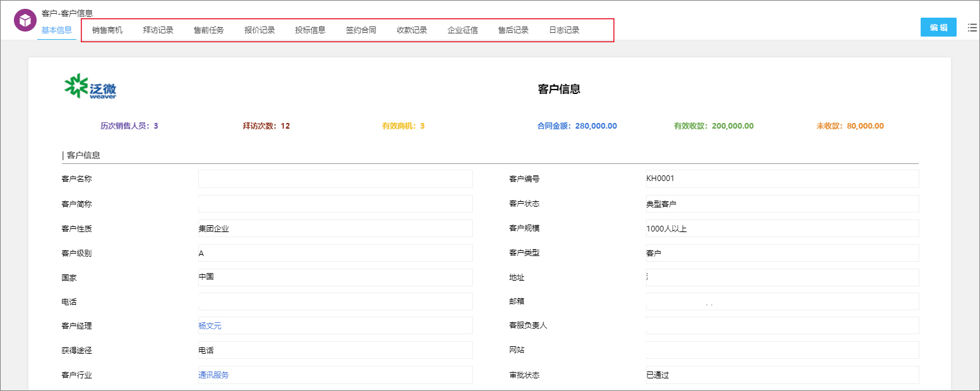Click the 客户类型 value 客户

(x=654, y=254)
